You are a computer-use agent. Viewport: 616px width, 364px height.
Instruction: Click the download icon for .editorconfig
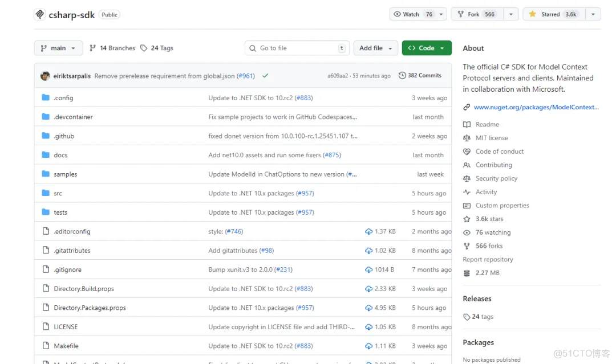368,231
